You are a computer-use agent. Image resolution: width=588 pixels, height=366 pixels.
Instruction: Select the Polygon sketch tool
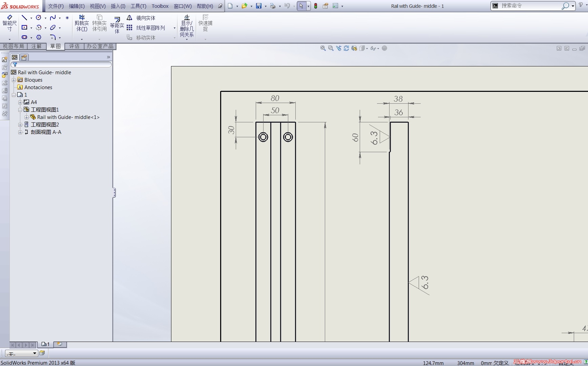pos(39,37)
